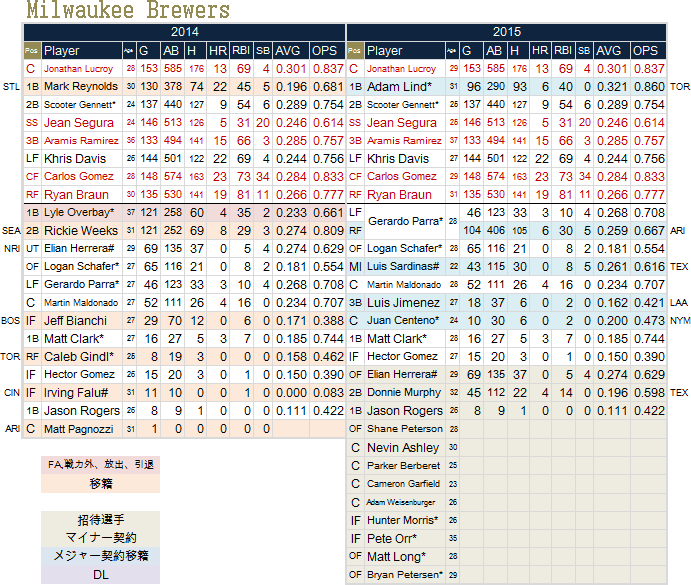Click NYM team label beside Juan Centeno
Image resolution: width=691 pixels, height=585 pixels.
[x=680, y=320]
